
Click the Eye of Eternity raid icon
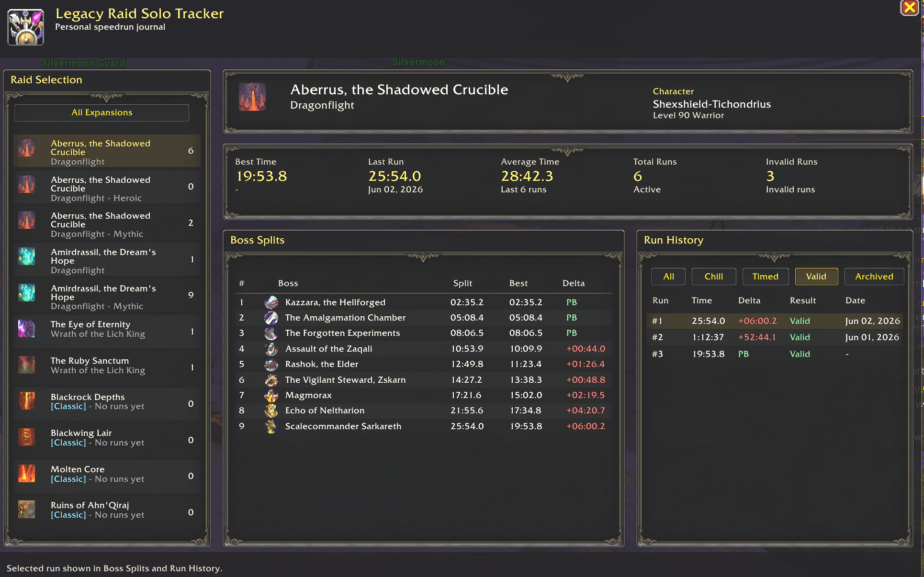click(x=27, y=329)
